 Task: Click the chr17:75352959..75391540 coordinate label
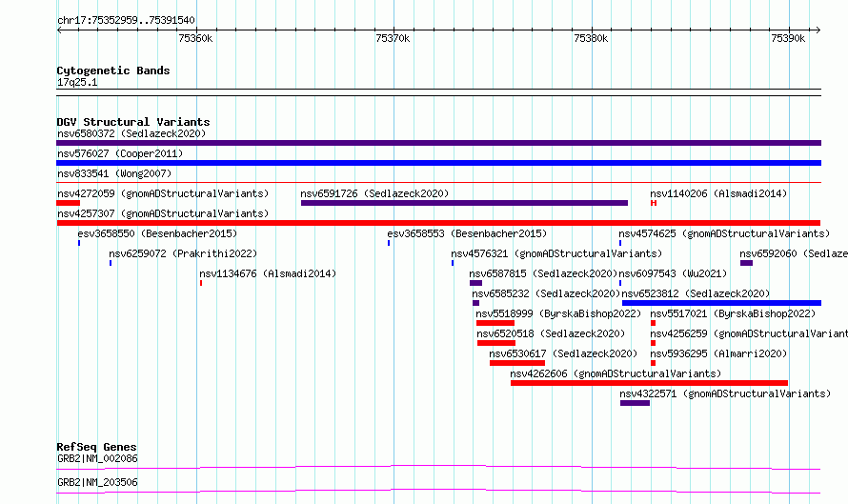point(126,20)
